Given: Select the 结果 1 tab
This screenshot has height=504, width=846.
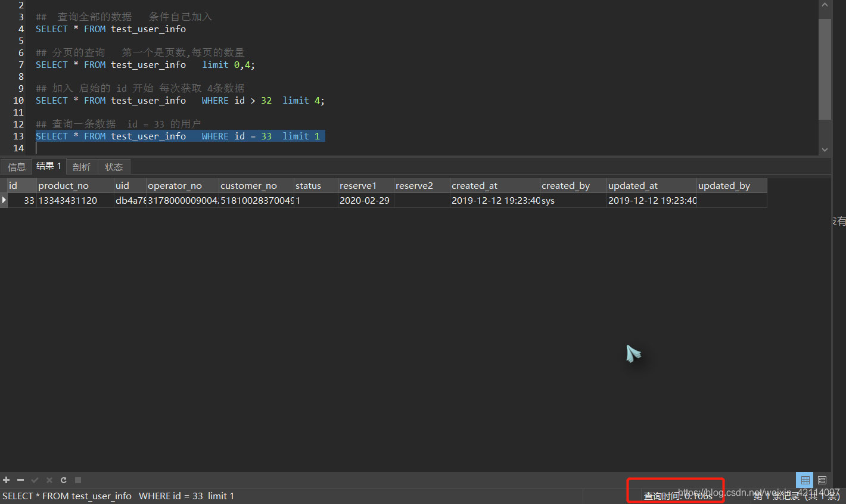Looking at the screenshot, I should pyautogui.click(x=49, y=166).
